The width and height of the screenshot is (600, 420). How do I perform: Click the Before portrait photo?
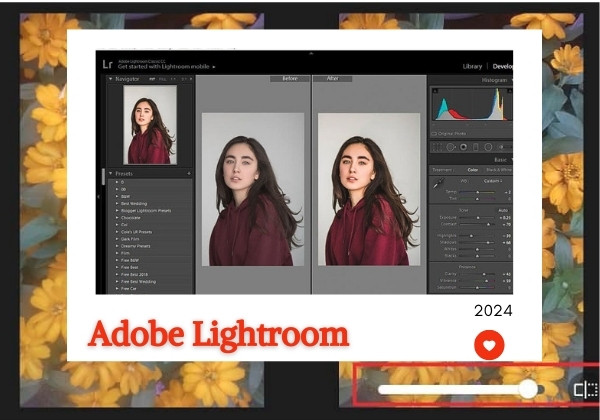pos(253,189)
